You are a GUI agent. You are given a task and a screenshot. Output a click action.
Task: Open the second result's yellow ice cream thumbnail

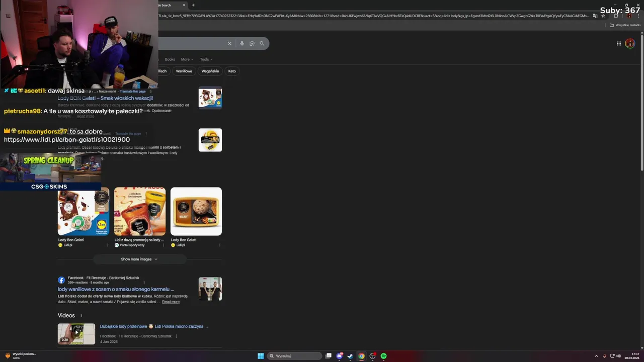tap(210, 140)
